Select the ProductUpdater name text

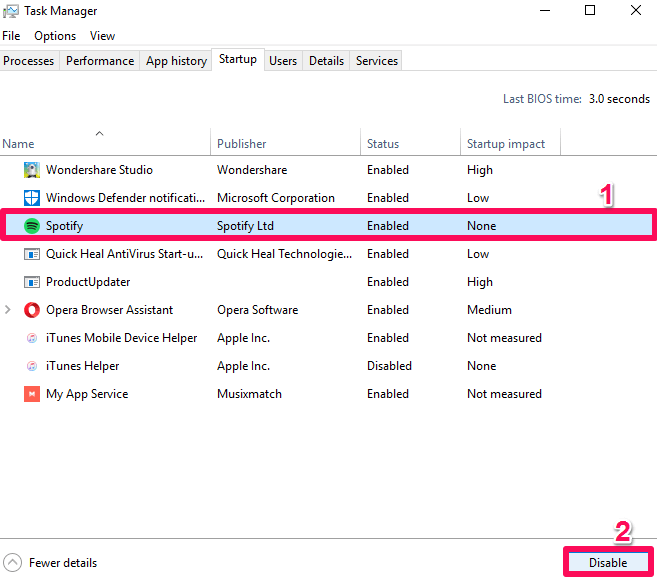tap(88, 282)
